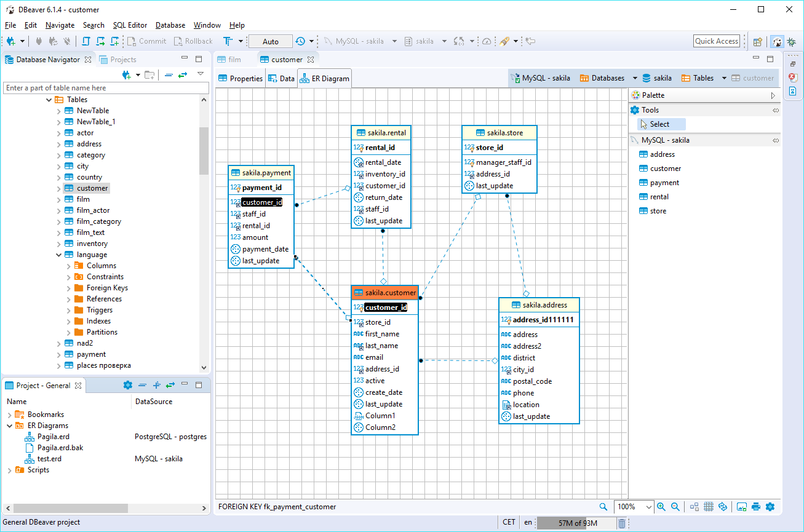The height and width of the screenshot is (532, 804).
Task: Activate auto-arrange diagram layout
Action: click(x=694, y=506)
